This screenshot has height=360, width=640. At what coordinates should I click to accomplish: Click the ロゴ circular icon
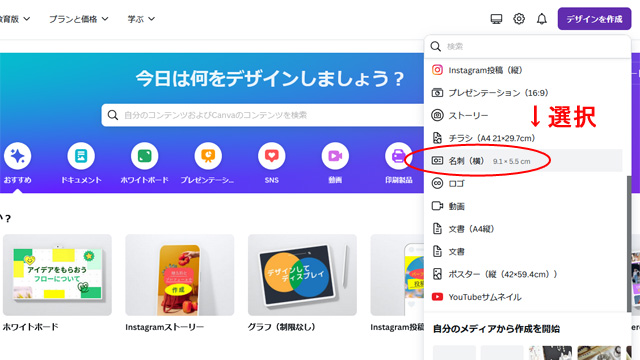(437, 183)
